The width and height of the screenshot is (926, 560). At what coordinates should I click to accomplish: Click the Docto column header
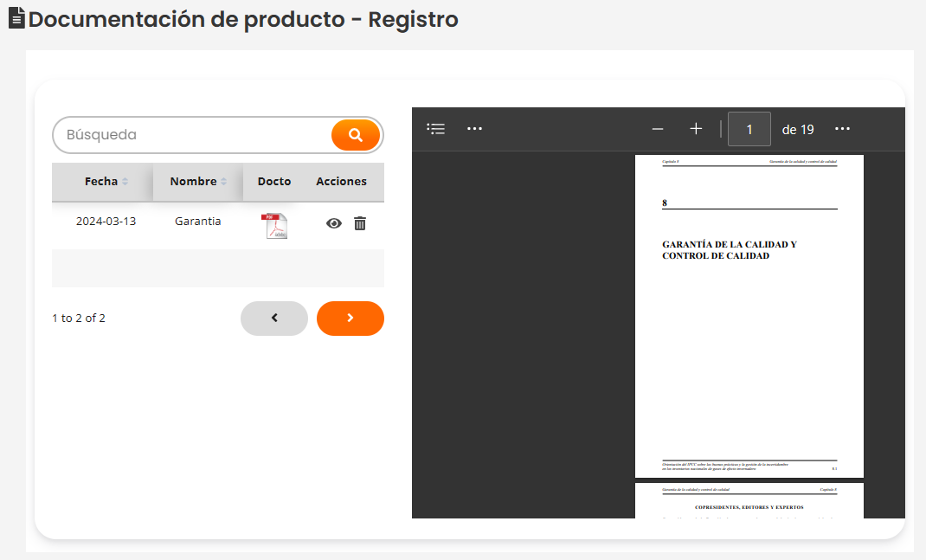point(274,182)
